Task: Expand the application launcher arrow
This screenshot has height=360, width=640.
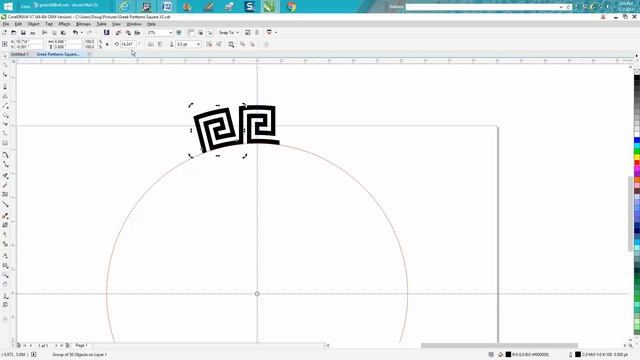Action: click(276, 33)
